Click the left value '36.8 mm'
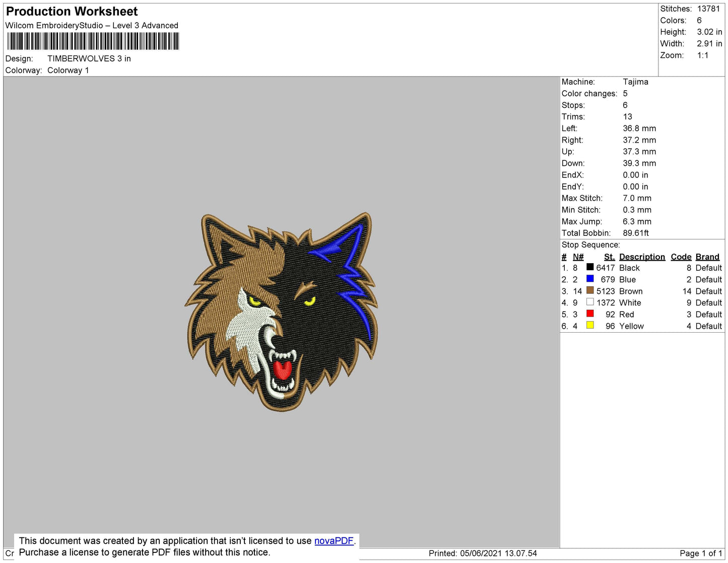 coord(639,129)
